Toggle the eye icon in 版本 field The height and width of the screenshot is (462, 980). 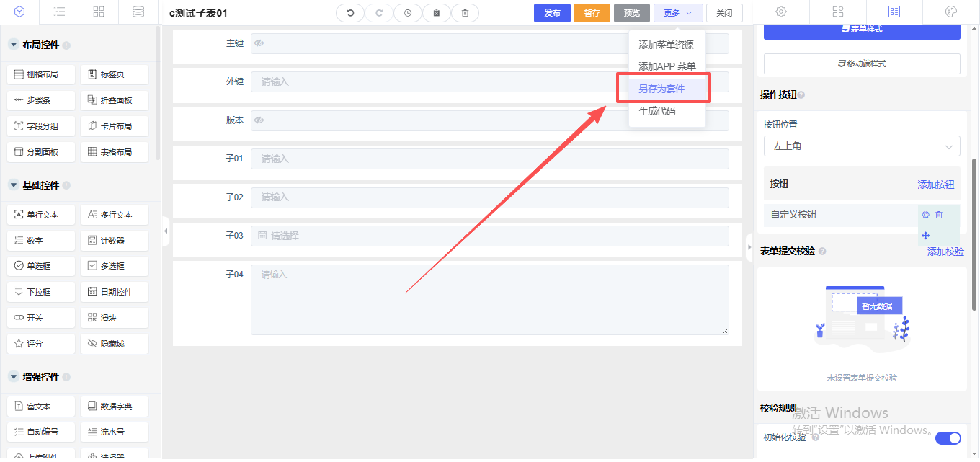pyautogui.click(x=259, y=120)
